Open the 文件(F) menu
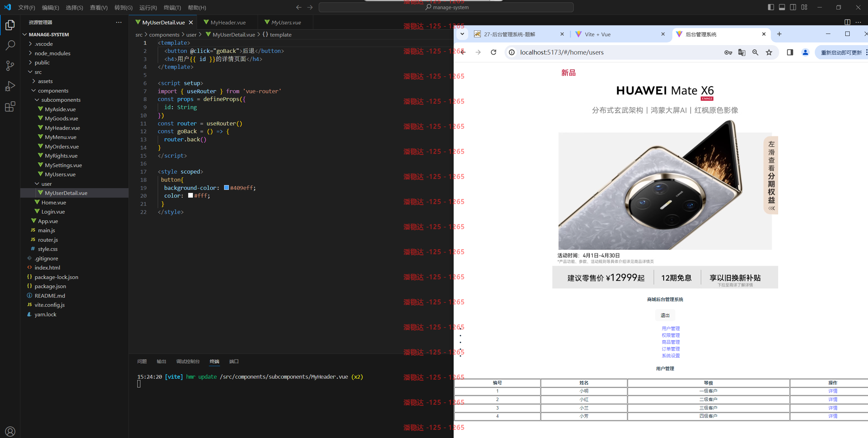This screenshot has width=868, height=438. (x=26, y=7)
